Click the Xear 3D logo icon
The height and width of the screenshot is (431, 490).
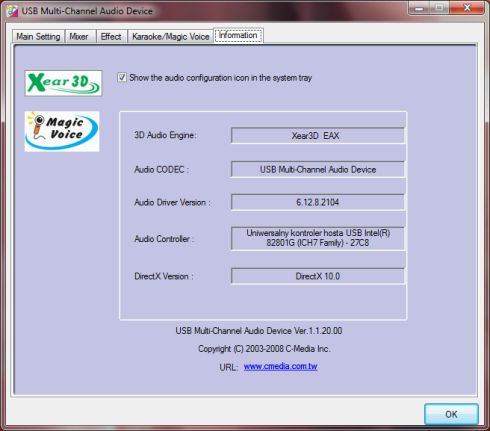[63, 83]
